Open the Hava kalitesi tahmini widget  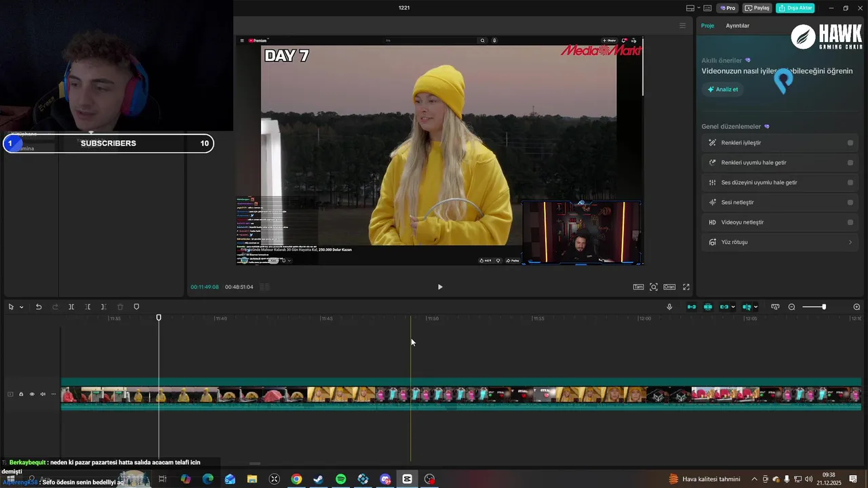click(x=705, y=479)
